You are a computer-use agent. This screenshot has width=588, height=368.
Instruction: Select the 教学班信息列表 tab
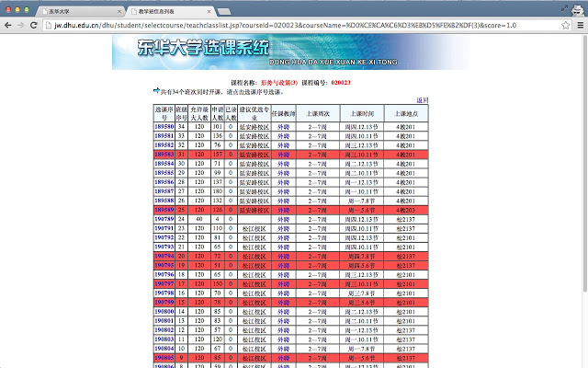pos(169,12)
